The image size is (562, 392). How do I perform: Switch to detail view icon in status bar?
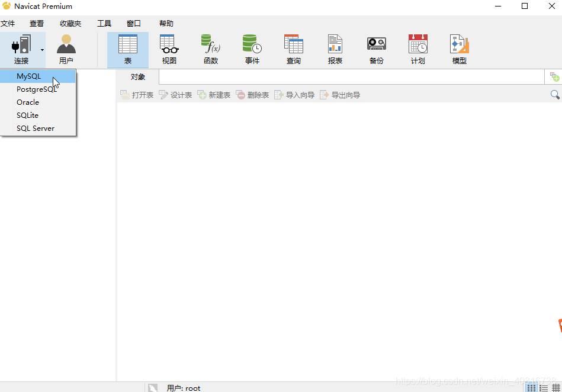pyautogui.click(x=544, y=388)
